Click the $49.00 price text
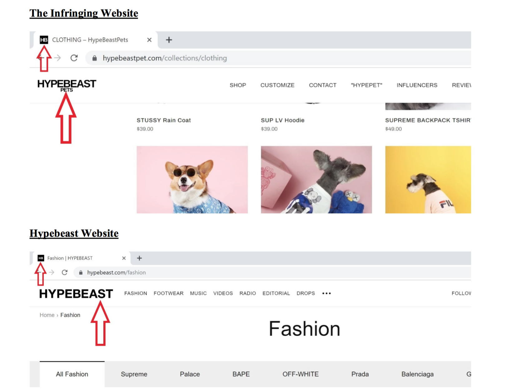 (393, 129)
